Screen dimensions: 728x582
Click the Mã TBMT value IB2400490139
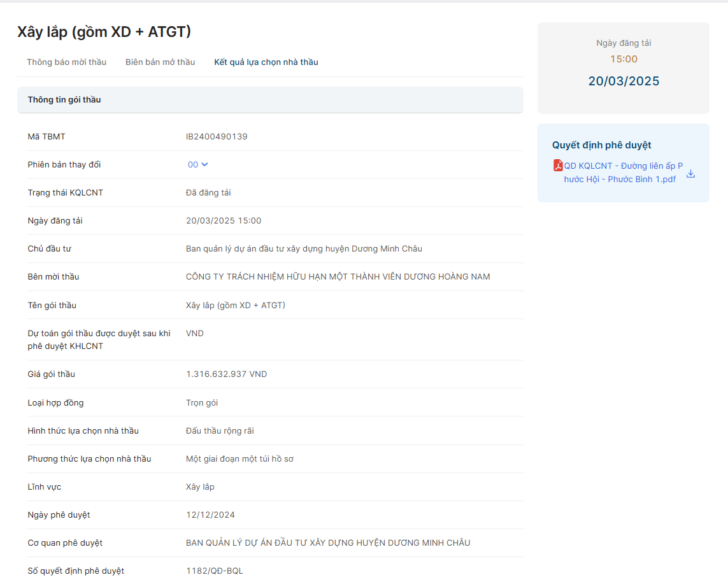(217, 136)
